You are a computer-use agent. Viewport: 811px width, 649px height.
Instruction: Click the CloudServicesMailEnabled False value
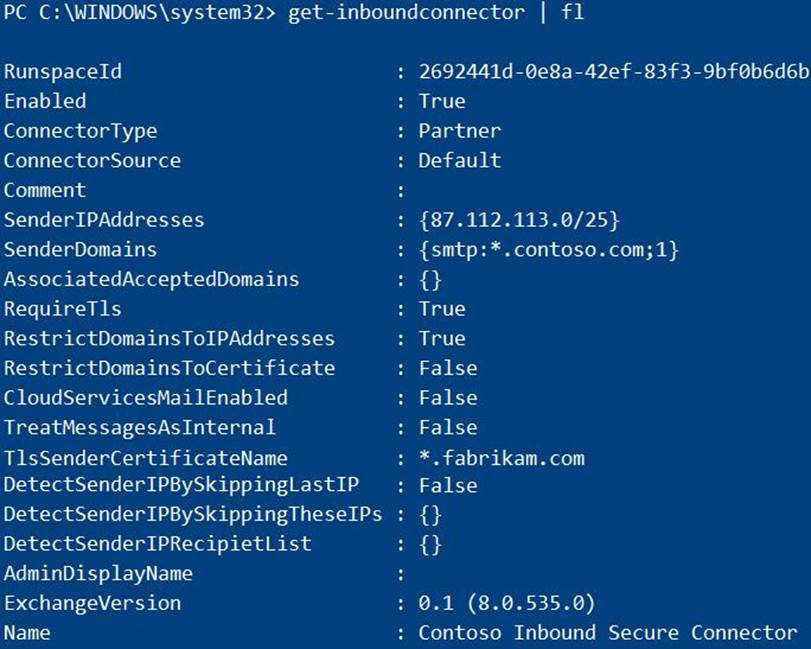pos(448,397)
